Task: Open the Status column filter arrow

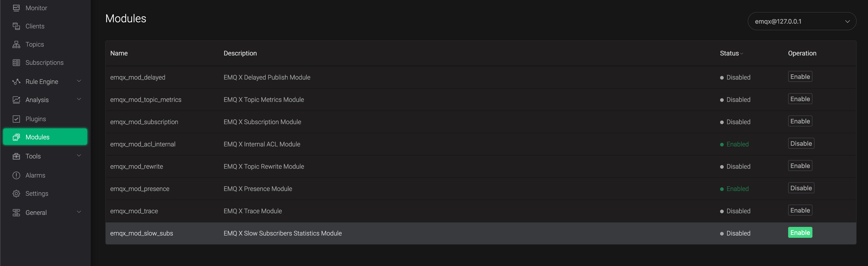Action: coord(742,54)
